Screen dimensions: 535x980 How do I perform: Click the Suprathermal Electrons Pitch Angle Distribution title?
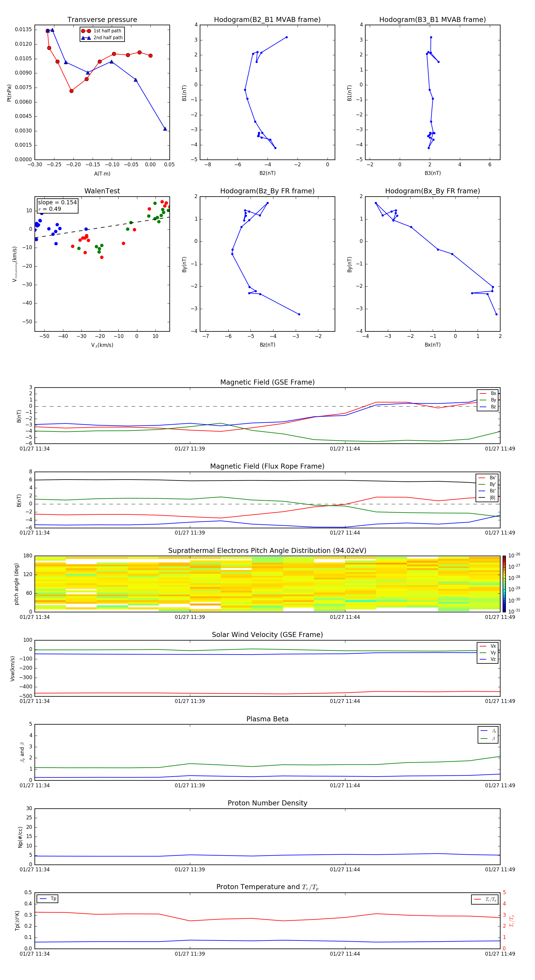click(267, 551)
